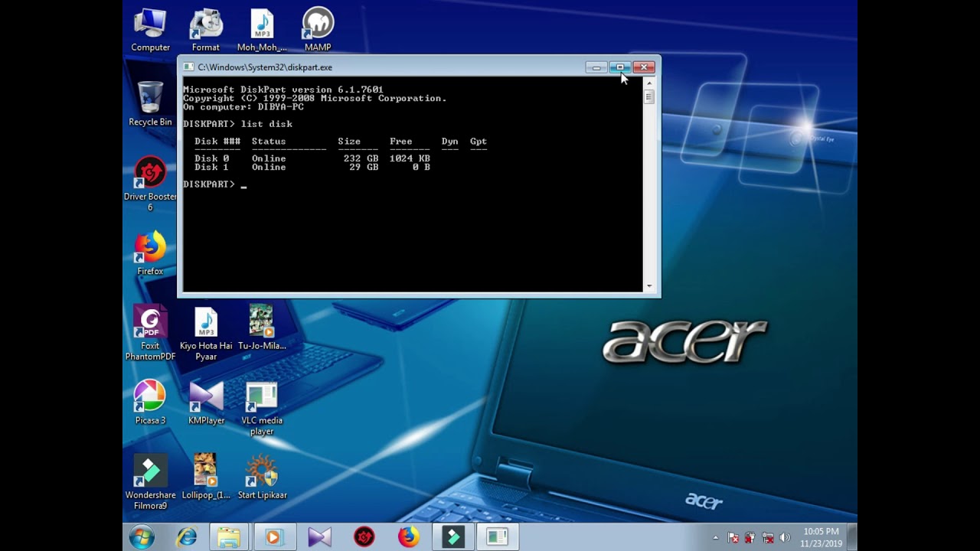The image size is (980, 551).
Task: Open the Picasa 3 shortcut
Action: click(150, 402)
